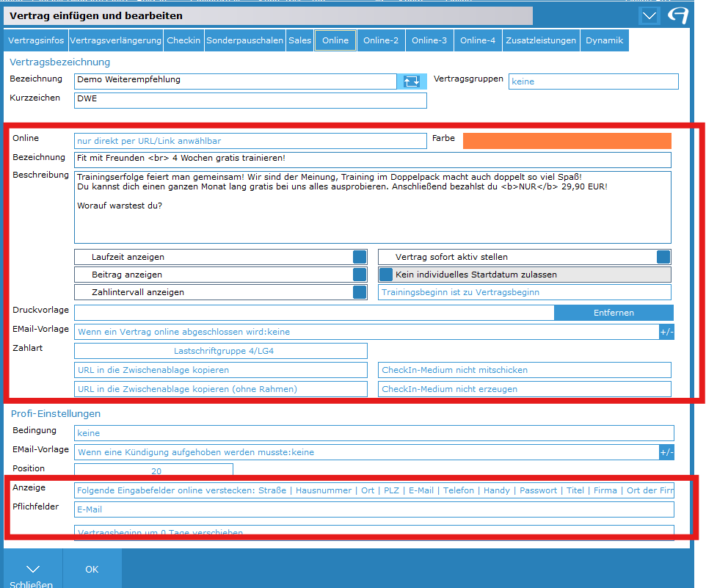Open the Zusatzleistungen tab
The height and width of the screenshot is (588, 706).
(541, 40)
